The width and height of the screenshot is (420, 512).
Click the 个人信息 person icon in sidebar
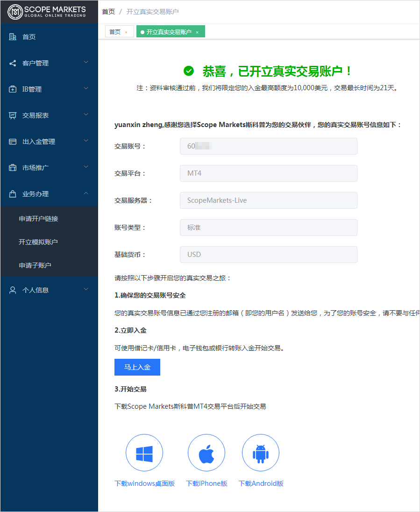[12, 290]
